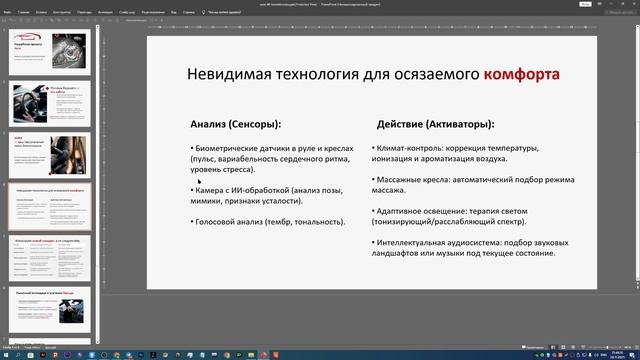
Task: Switch to Reading view in status bar
Action: [573, 347]
